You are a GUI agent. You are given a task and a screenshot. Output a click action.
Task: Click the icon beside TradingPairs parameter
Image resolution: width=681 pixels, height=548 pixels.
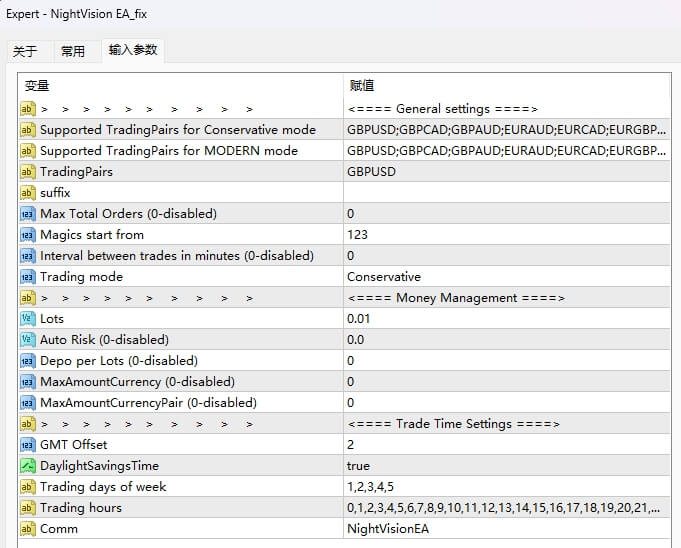(28, 171)
